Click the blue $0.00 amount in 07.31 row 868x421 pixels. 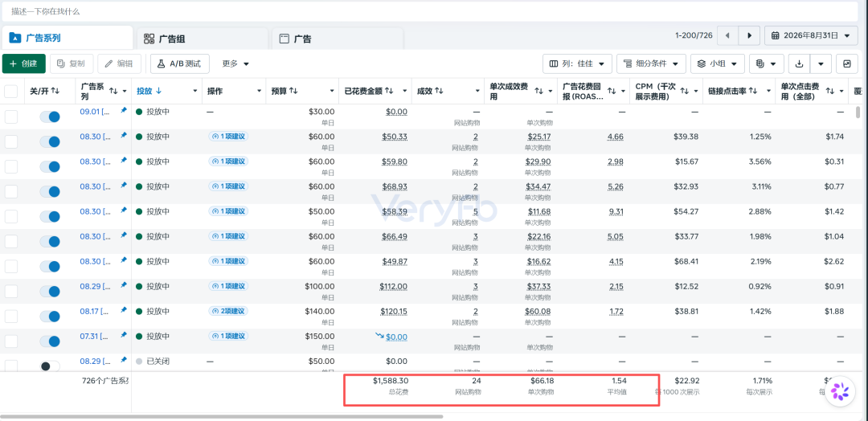tap(396, 337)
